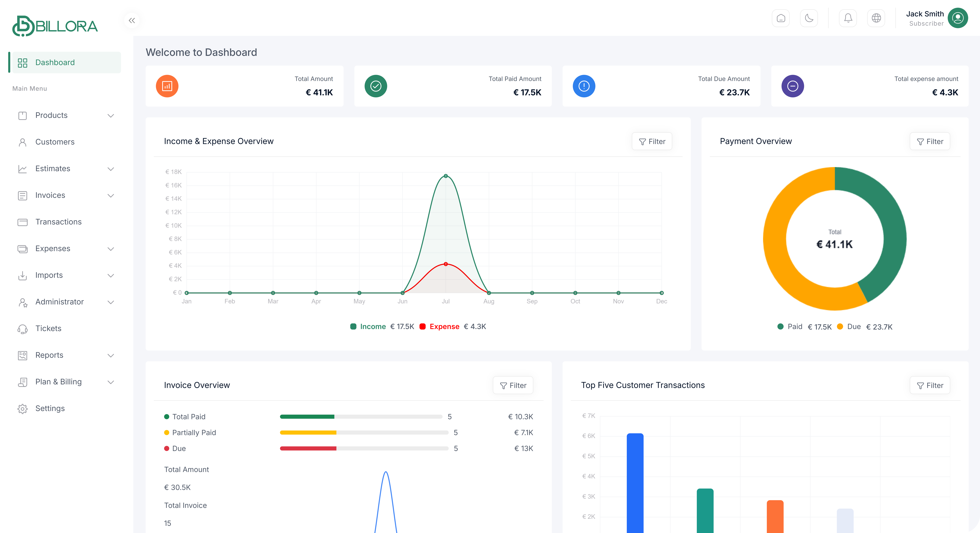The width and height of the screenshot is (980, 533).
Task: Collapse the sidebar with double-chevron icon
Action: [132, 20]
